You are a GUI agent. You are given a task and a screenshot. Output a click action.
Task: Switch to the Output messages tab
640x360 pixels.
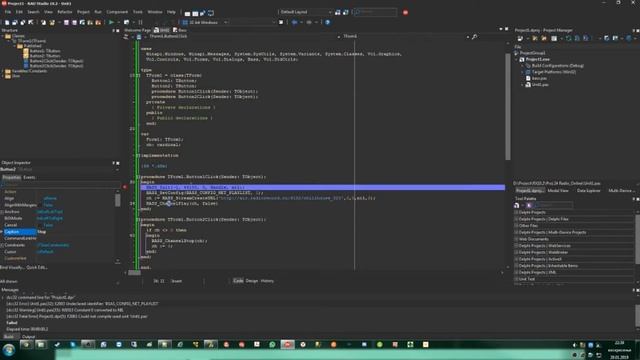(28, 336)
